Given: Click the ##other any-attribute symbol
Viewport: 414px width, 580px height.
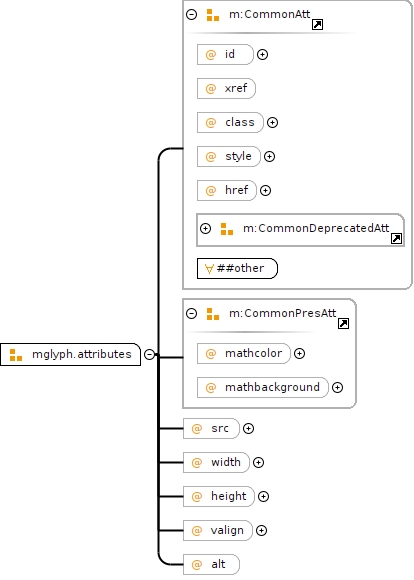Looking at the screenshot, I should coord(209,269).
